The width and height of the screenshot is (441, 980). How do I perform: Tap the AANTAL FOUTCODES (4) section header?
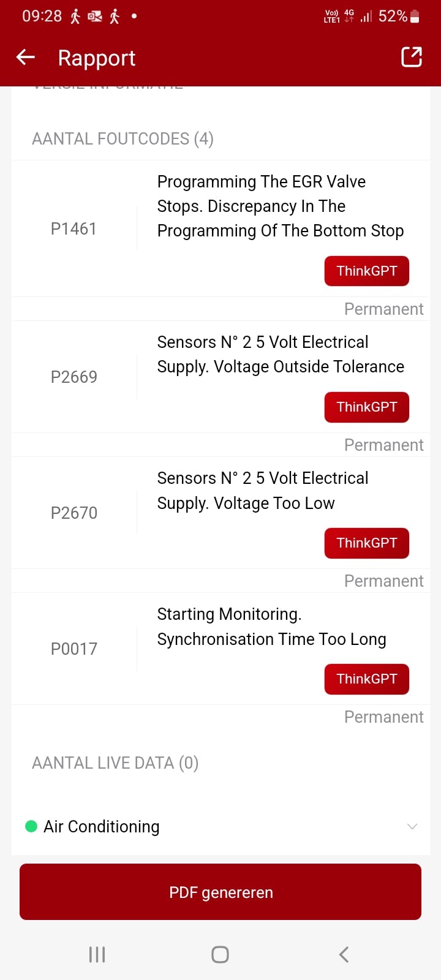[x=123, y=139]
